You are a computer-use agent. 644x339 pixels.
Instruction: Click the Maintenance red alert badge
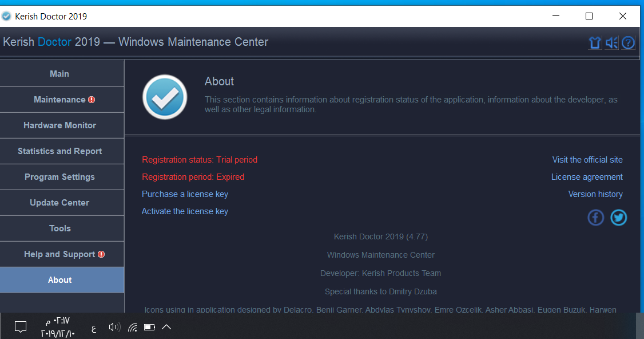pos(92,100)
